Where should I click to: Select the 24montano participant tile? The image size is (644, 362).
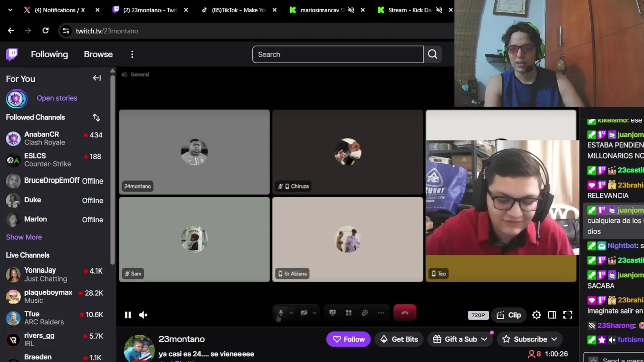[x=194, y=152]
